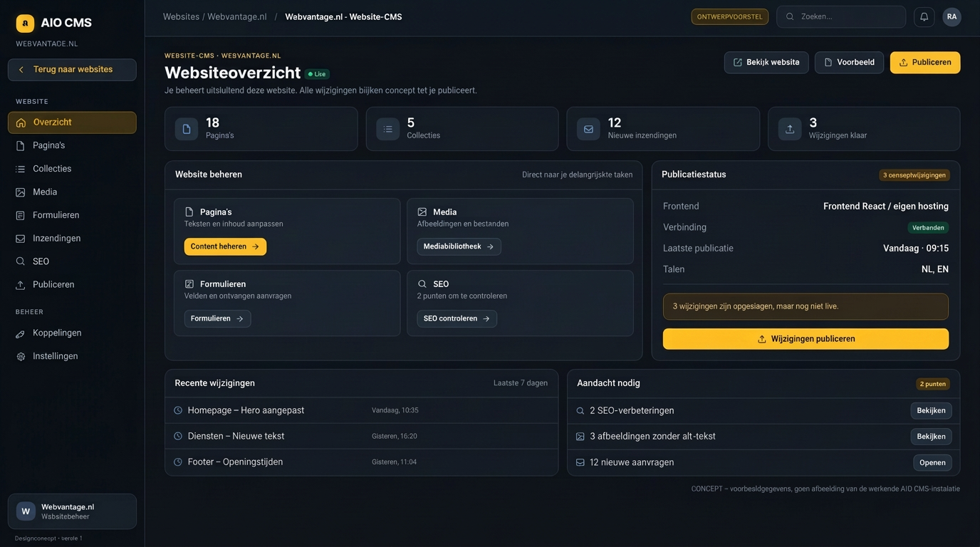This screenshot has height=547, width=980.
Task: Open Media in the sidebar
Action: pos(72,192)
